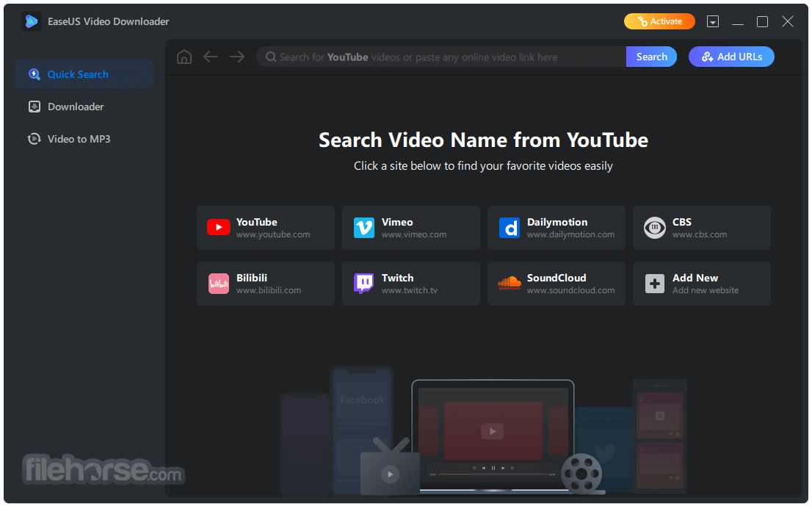
Task: Click the Bilibili logo icon
Action: (x=219, y=284)
